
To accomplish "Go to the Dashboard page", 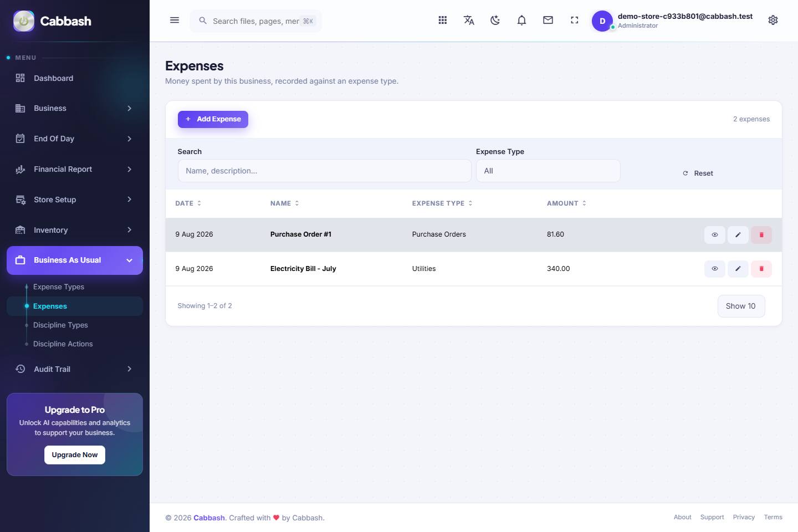I will pyautogui.click(x=75, y=78).
